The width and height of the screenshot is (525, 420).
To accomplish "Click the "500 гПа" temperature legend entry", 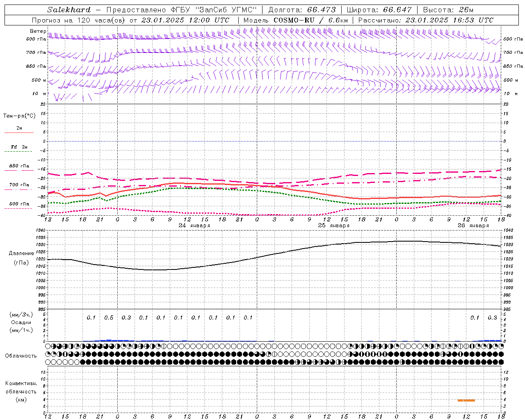I will pos(19,204).
